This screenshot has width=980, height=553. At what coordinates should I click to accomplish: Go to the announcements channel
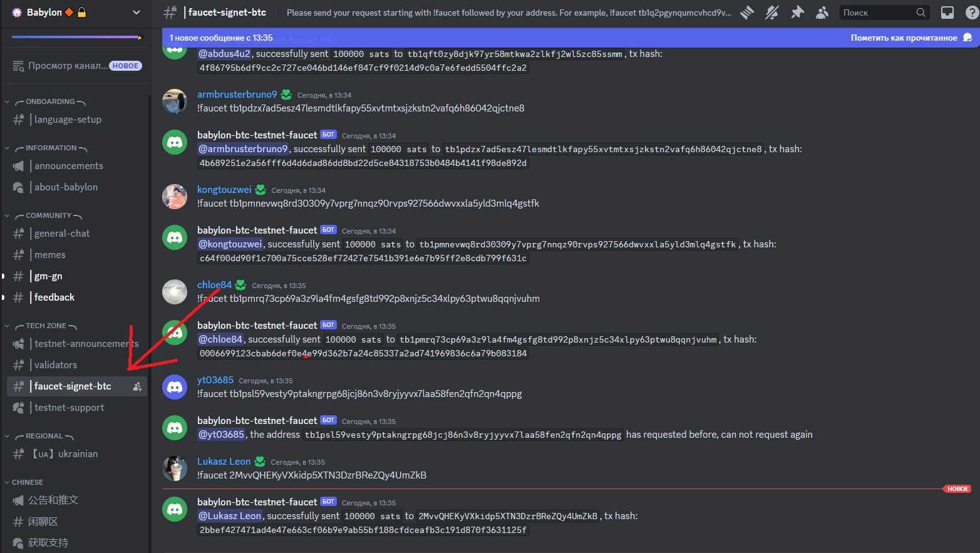pos(77,166)
